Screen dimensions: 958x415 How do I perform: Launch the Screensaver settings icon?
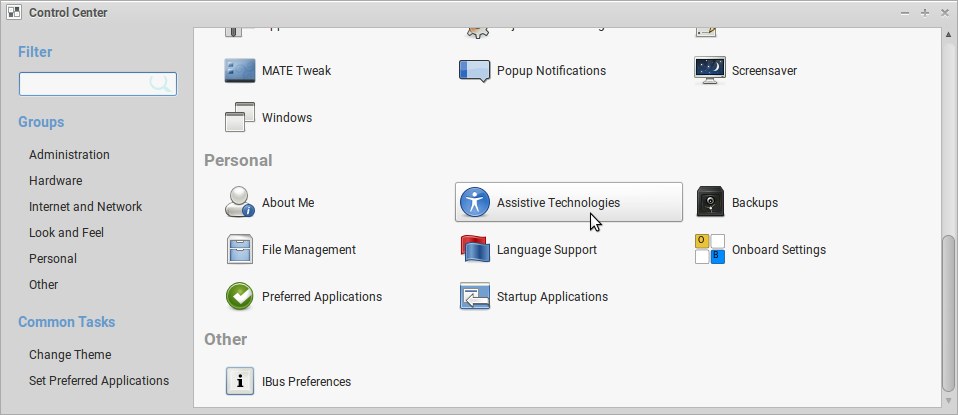pos(709,71)
